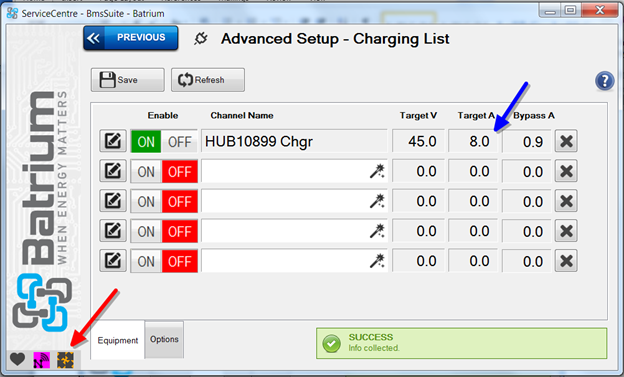Turn ON the fifth channel row

pyautogui.click(x=146, y=262)
